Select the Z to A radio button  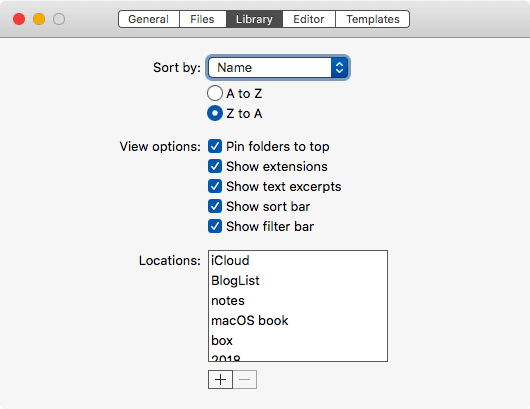(215, 113)
